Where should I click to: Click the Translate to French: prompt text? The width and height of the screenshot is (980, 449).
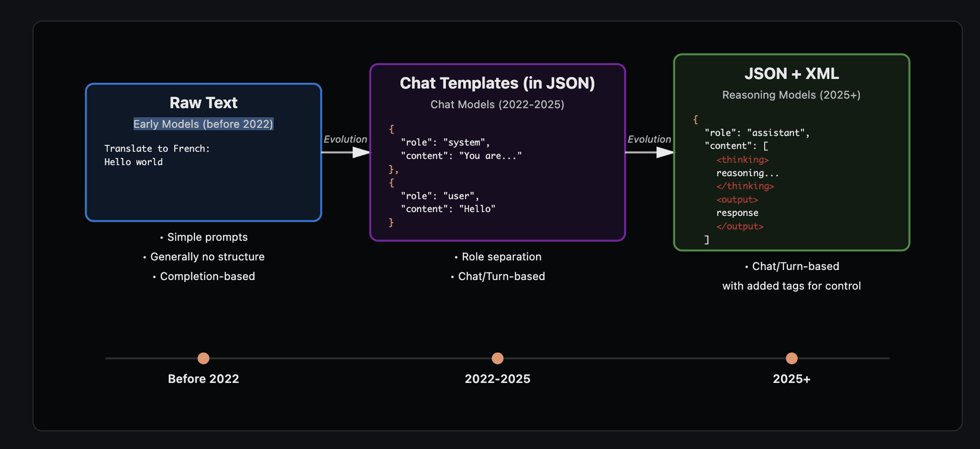click(157, 149)
